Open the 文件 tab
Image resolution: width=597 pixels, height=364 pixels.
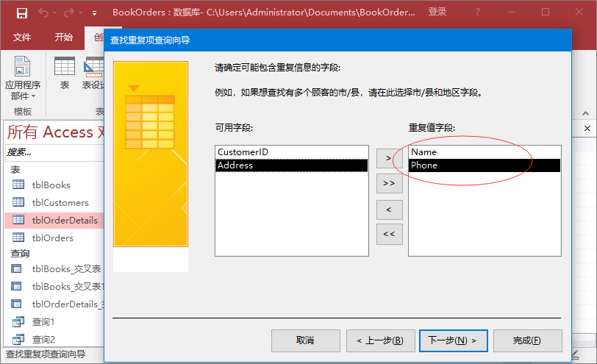(x=22, y=38)
